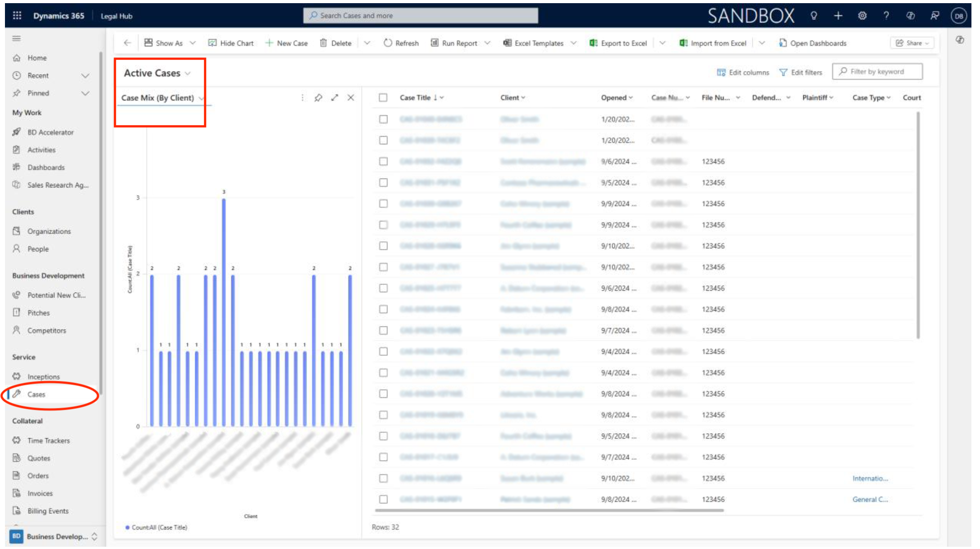Open the lightbulb ideas icon
This screenshot has width=980, height=549.
[x=814, y=16]
